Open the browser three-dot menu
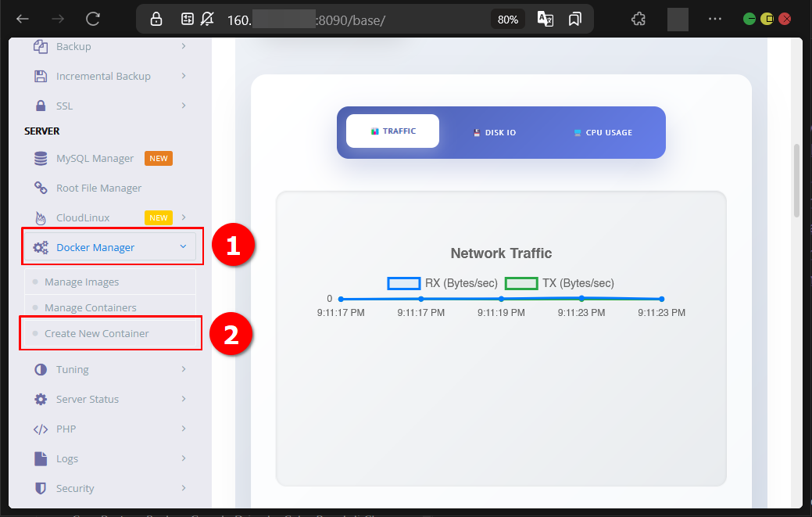Viewport: 812px width, 517px height. (x=714, y=20)
